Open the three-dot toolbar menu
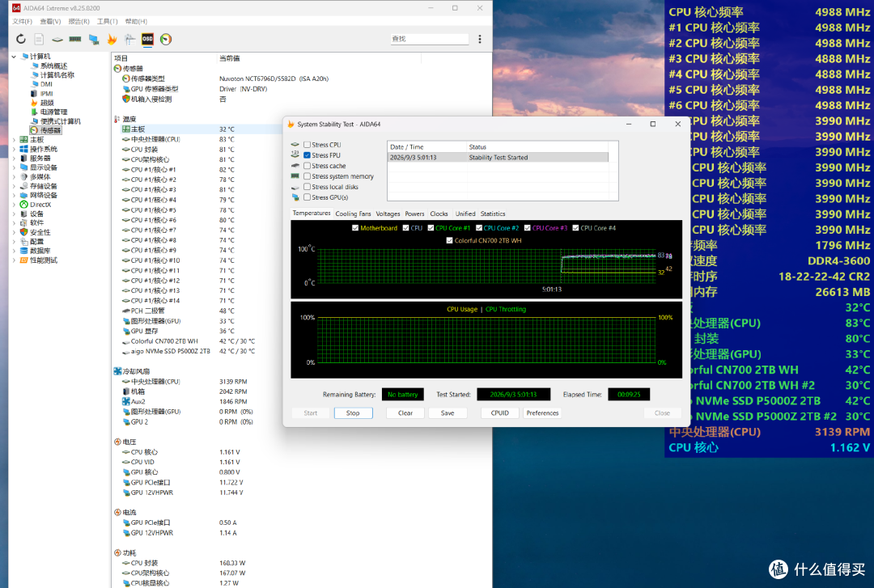The width and height of the screenshot is (874, 588). 480,39
